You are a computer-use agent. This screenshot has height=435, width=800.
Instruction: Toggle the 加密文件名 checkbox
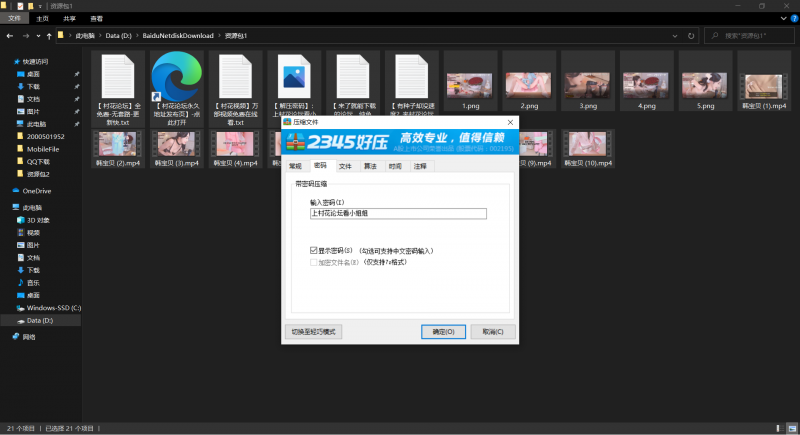314,261
